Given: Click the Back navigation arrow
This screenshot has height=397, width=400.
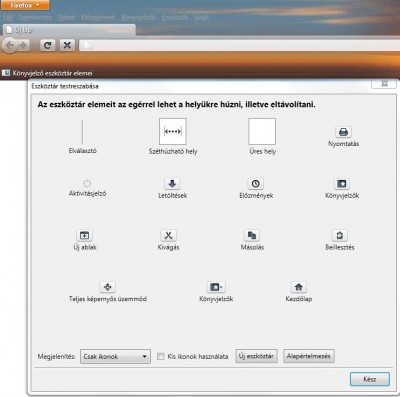Looking at the screenshot, I should point(10,45).
